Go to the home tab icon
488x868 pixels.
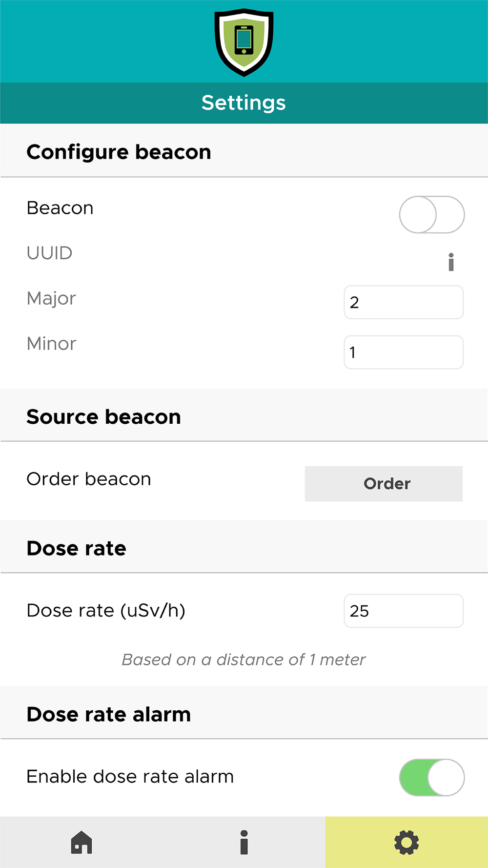coord(81,842)
